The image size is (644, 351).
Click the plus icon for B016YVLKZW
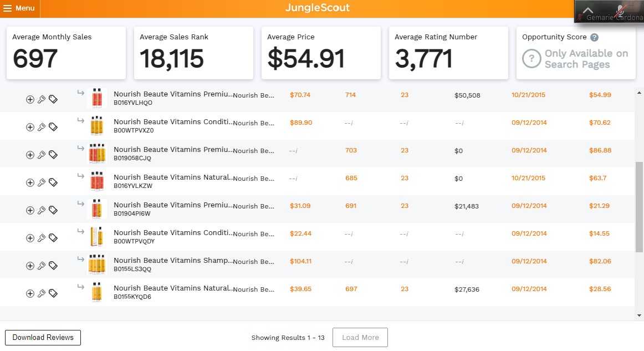(x=30, y=182)
